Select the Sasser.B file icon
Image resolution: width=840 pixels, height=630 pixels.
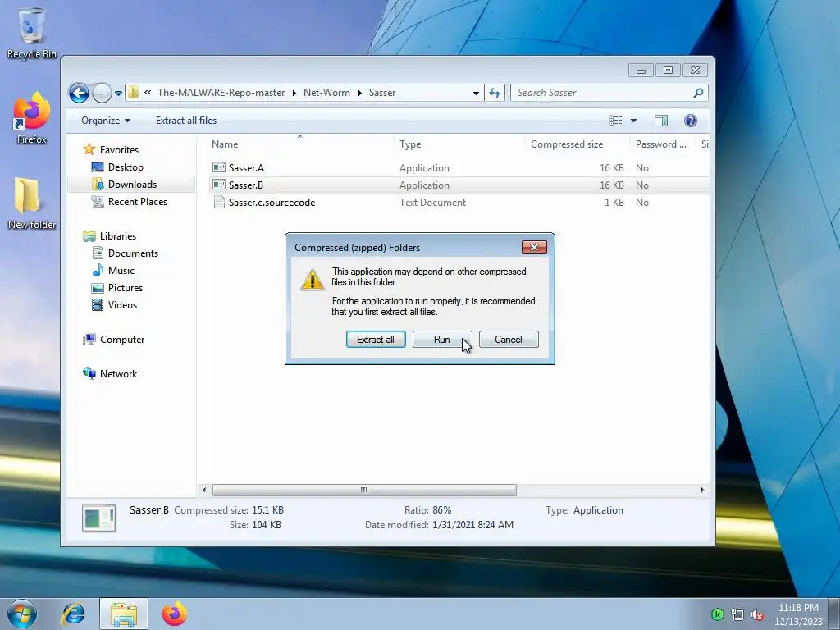(218, 185)
